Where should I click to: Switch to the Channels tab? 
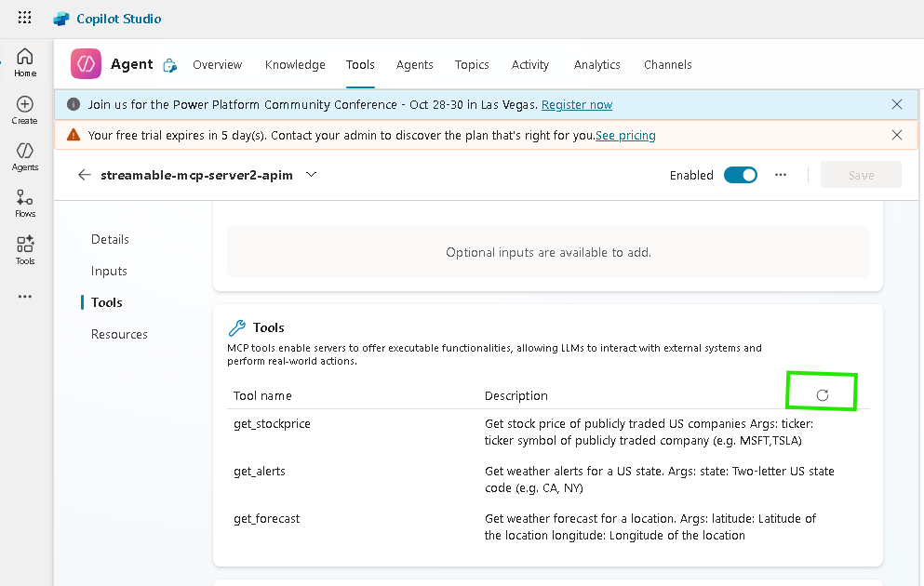tap(668, 64)
